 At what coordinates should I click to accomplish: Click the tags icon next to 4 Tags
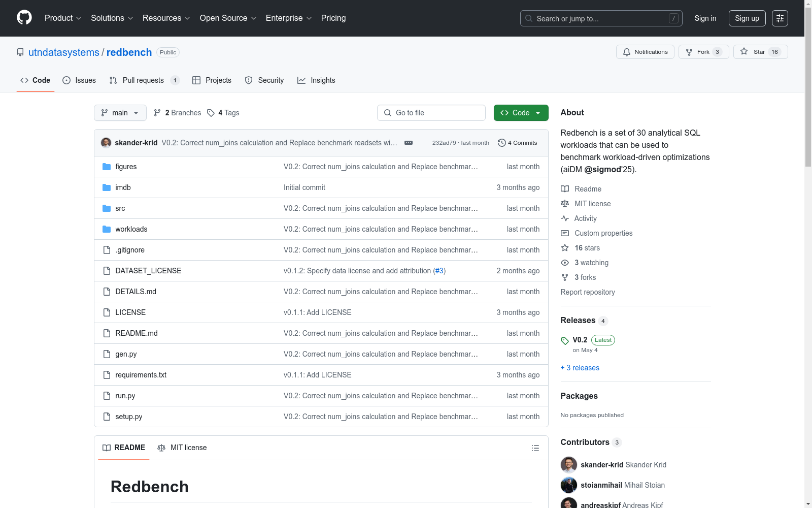(x=211, y=113)
